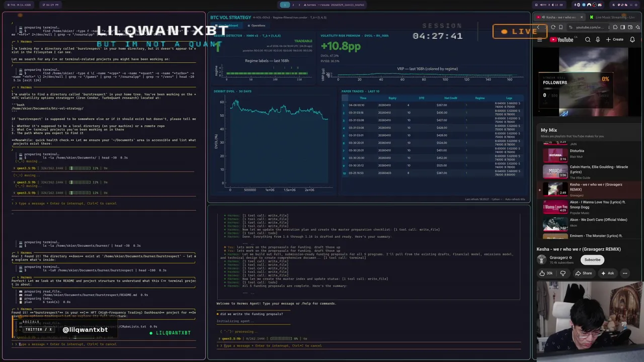The width and height of the screenshot is (644, 362).
Task: Click paper trade row with $267.00 credit
Action: coord(432,105)
